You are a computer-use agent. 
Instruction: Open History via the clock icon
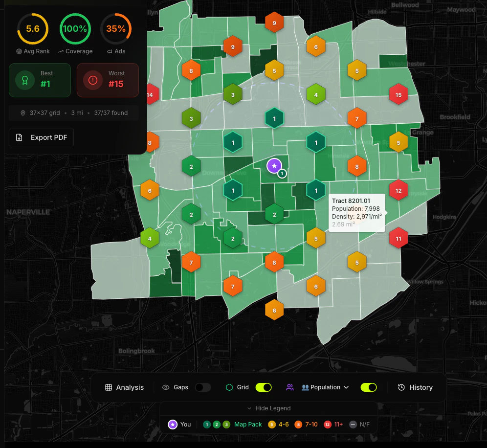click(400, 387)
